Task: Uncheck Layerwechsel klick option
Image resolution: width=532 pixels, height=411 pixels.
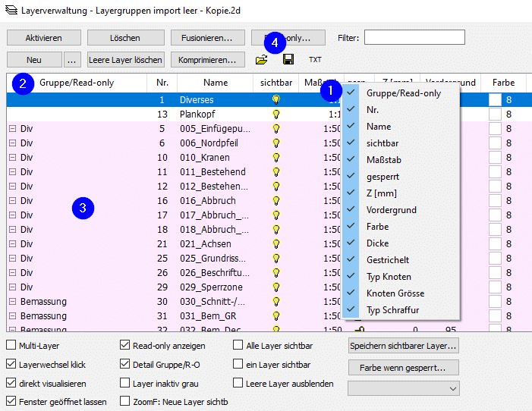Action: [x=11, y=364]
